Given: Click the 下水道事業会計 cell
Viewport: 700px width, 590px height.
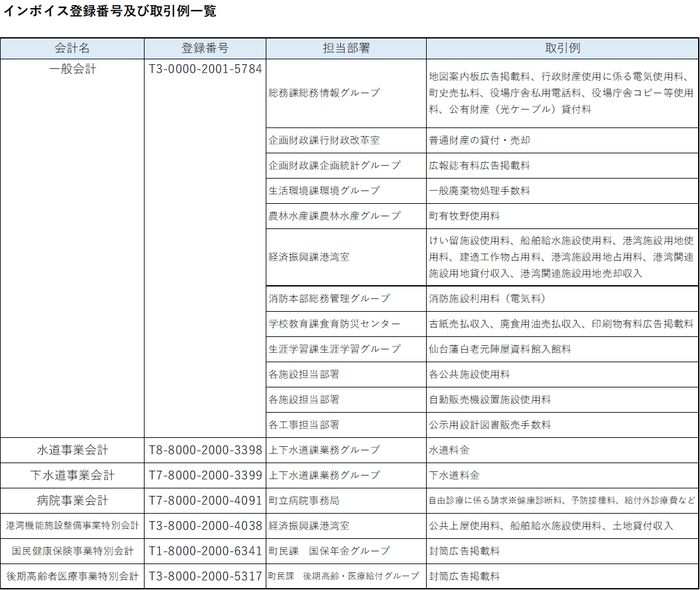Looking at the screenshot, I should (x=73, y=475).
